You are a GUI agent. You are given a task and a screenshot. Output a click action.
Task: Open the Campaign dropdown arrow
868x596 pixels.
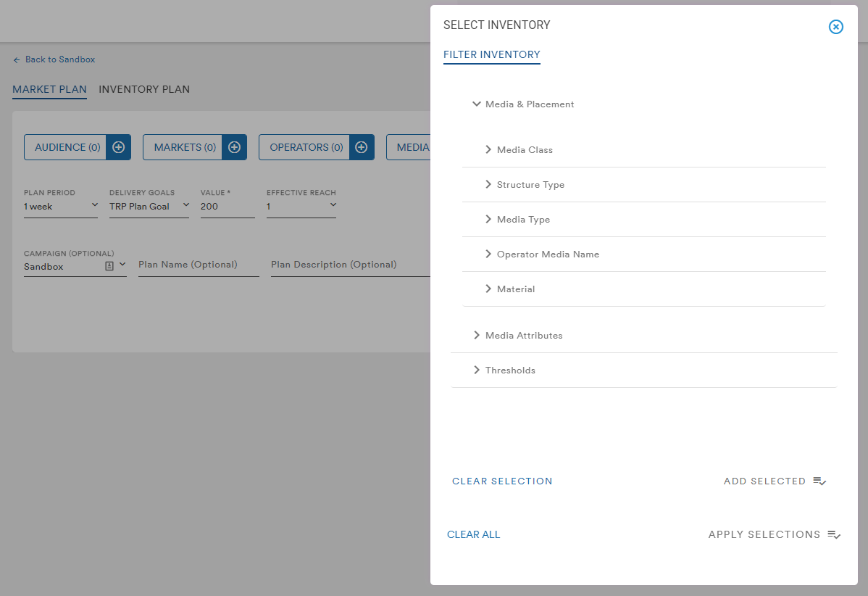click(x=122, y=265)
